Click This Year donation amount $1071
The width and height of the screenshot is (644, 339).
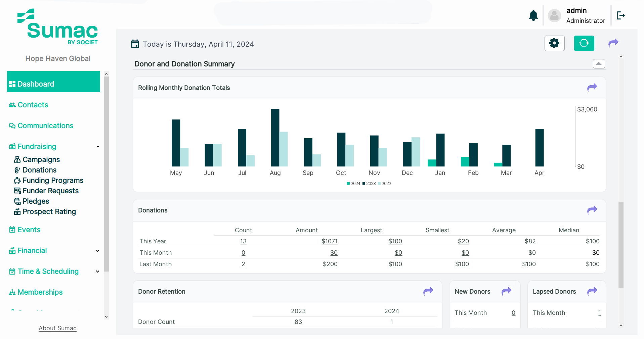(x=329, y=241)
